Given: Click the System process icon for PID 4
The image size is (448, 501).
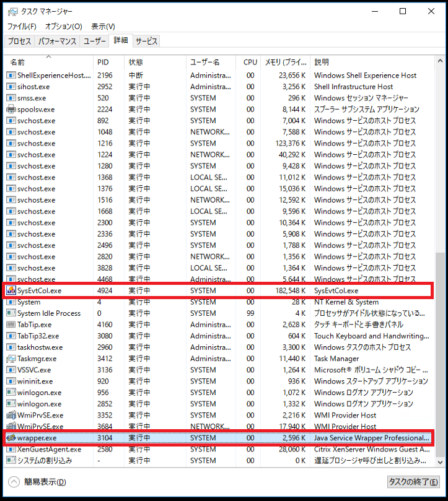Looking at the screenshot, I should click(11, 302).
